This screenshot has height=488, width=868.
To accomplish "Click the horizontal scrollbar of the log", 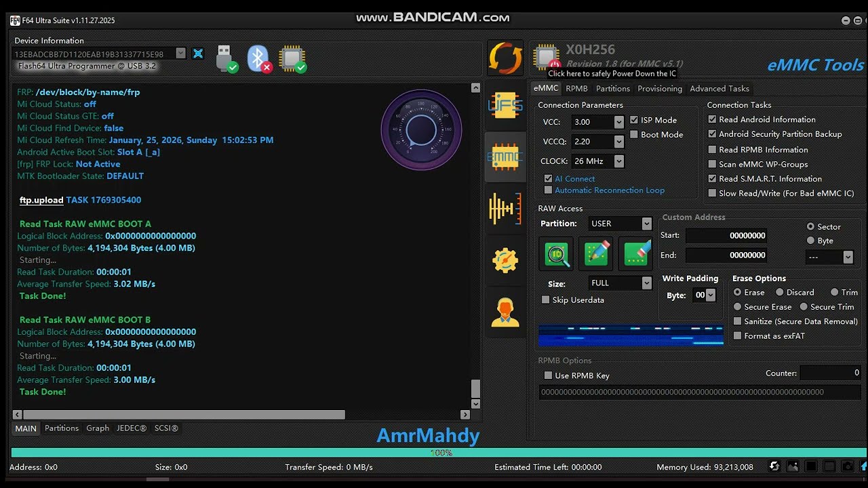I will (x=184, y=415).
